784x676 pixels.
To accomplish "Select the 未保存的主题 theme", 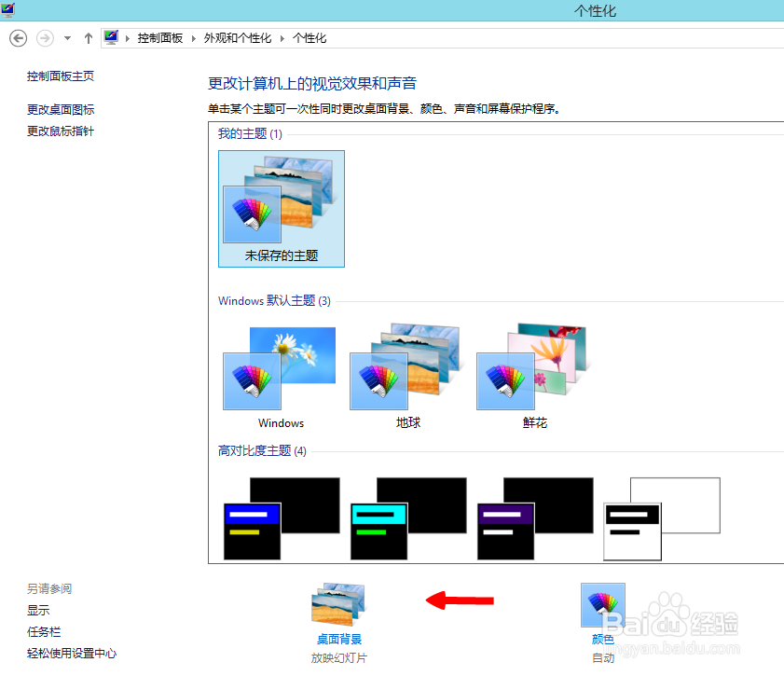I will (282, 209).
